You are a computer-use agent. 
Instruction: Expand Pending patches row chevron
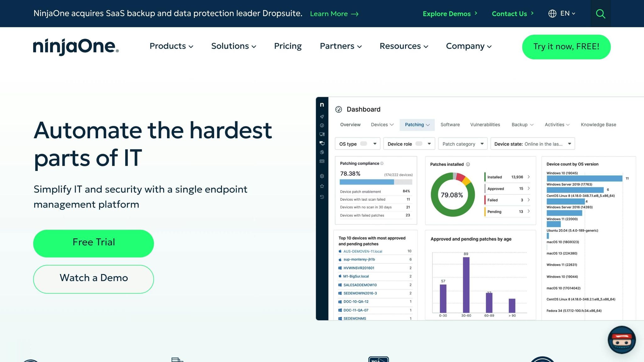click(529, 211)
